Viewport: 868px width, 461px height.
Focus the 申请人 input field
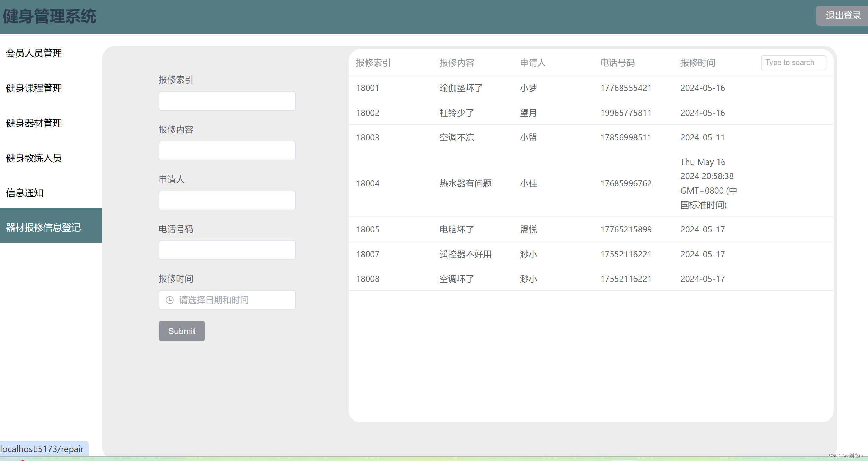click(x=227, y=201)
